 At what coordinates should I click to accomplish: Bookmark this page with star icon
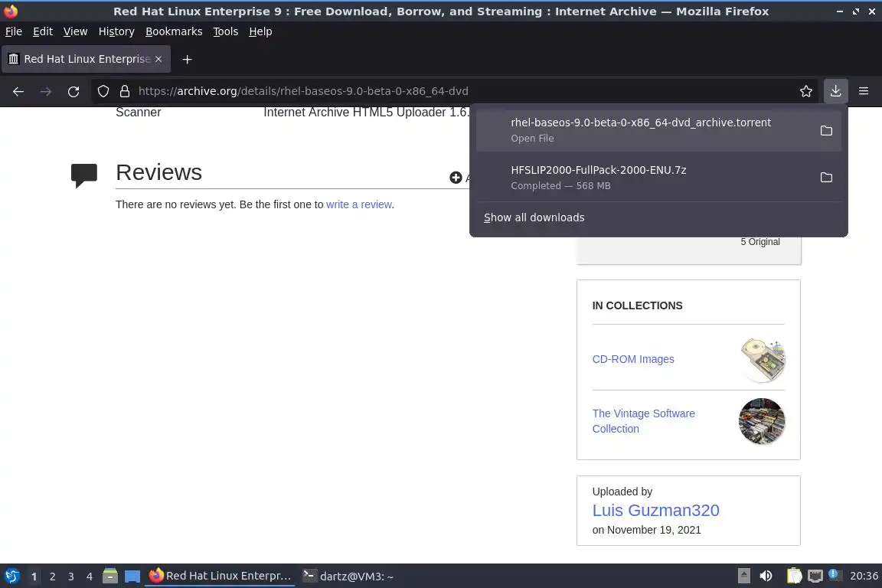pyautogui.click(x=806, y=91)
